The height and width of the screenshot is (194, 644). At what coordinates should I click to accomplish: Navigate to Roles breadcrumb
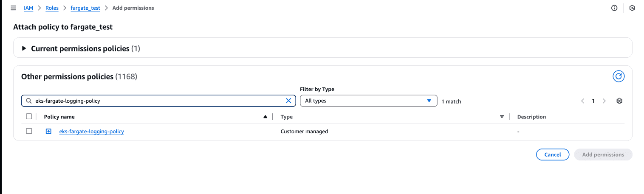(x=52, y=8)
